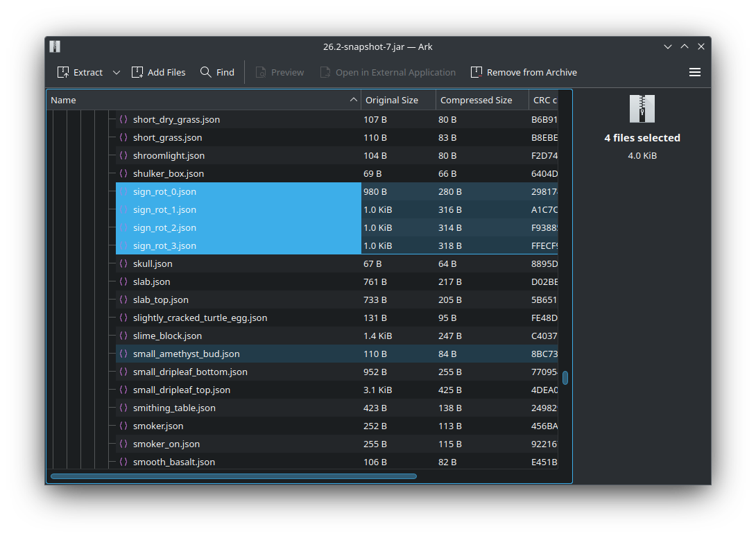Click the shroomlight.json file icon
Screen dimensions: 756x538
123,155
